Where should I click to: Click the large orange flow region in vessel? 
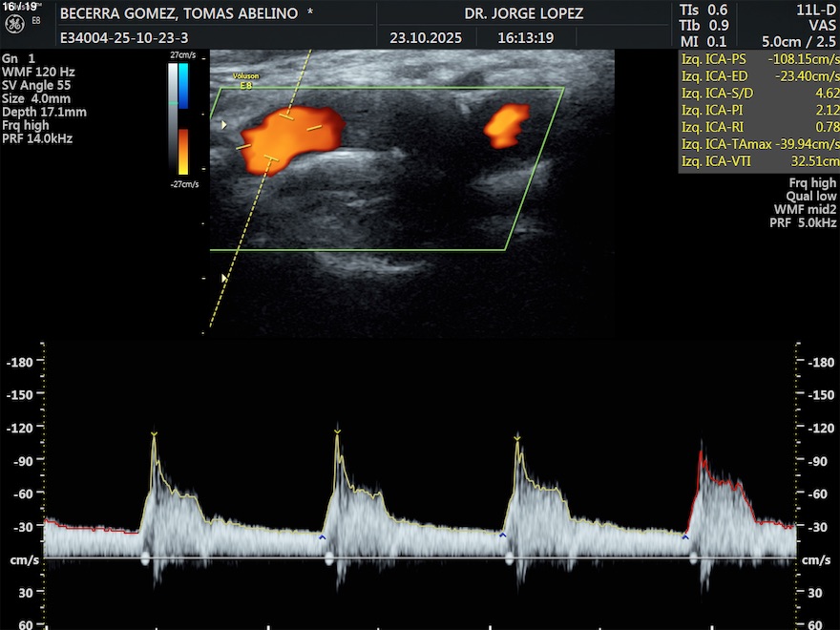[286, 138]
